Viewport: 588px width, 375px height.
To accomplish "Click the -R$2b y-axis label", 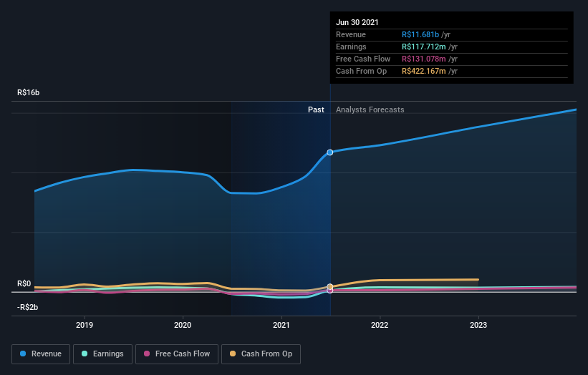I will 27,307.
